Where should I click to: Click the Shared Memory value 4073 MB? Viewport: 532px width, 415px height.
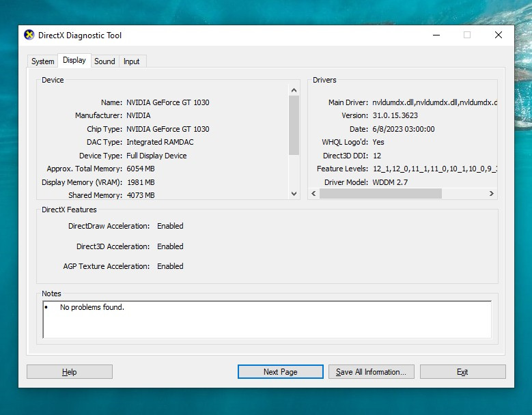coord(141,195)
